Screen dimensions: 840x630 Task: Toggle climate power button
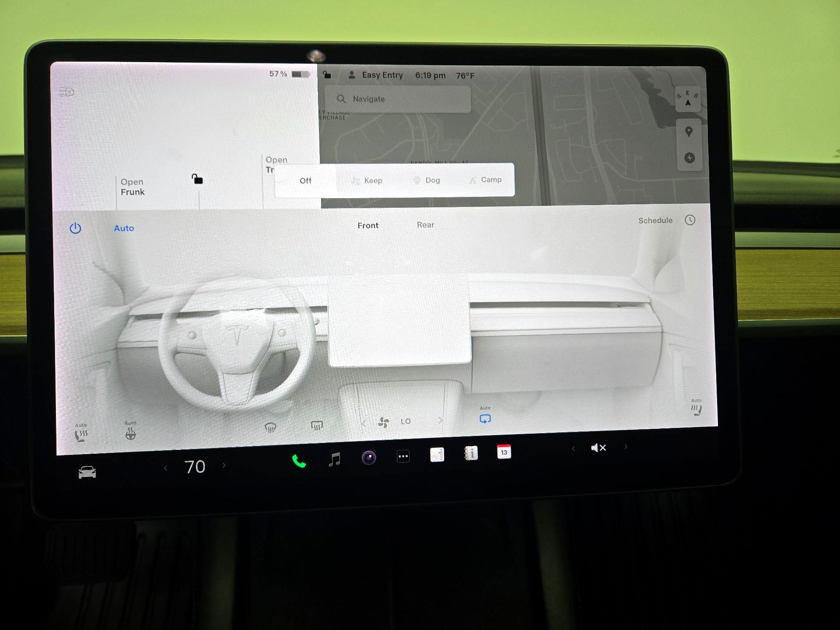(75, 228)
